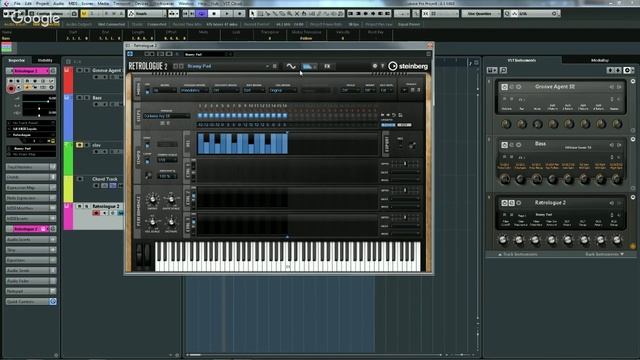
Task: Switch Retrologue to the oscillator synth page
Action: [291, 66]
